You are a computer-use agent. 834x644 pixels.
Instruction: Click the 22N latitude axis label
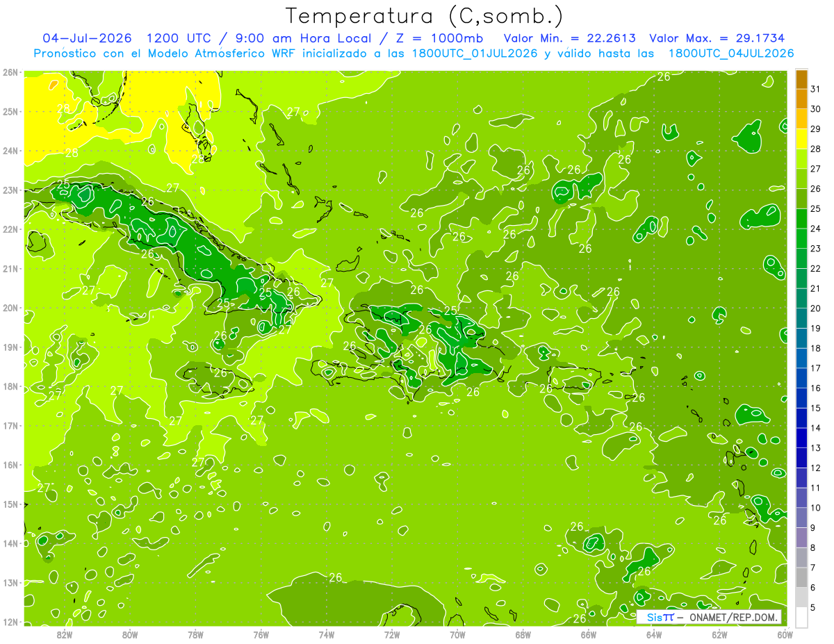point(10,229)
